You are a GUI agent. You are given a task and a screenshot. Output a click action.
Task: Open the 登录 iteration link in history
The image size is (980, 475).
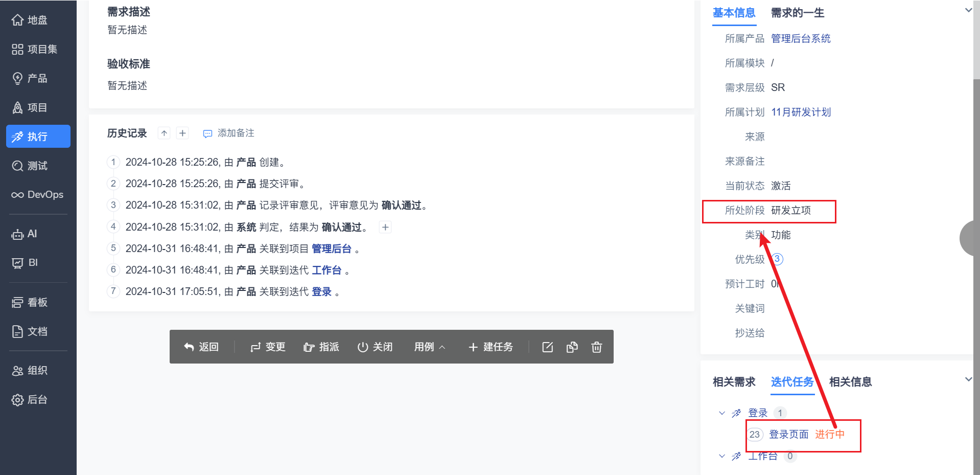[x=321, y=291]
